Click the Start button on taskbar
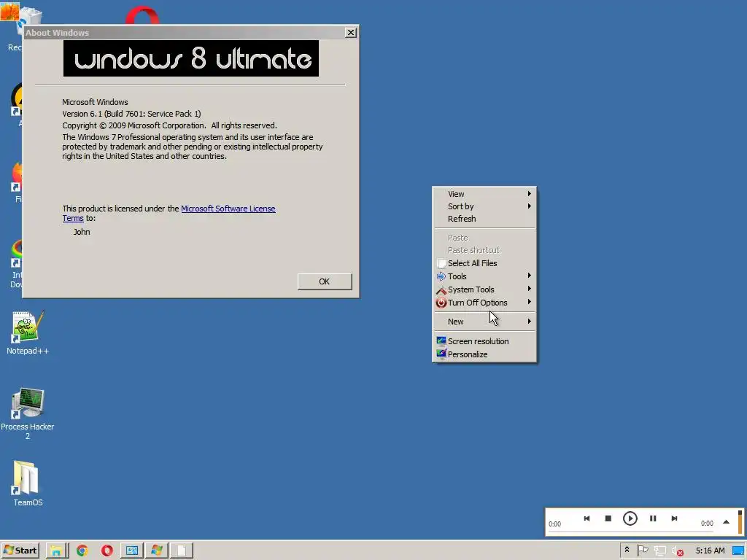The height and width of the screenshot is (560, 747). [20, 551]
